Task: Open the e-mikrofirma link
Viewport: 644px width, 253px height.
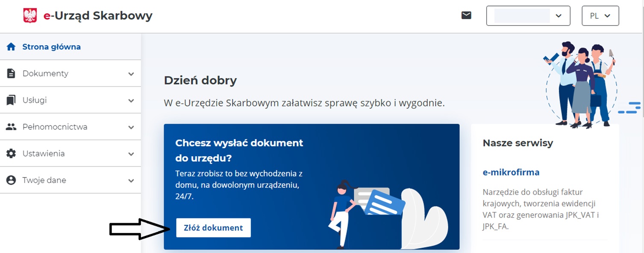Action: tap(511, 172)
